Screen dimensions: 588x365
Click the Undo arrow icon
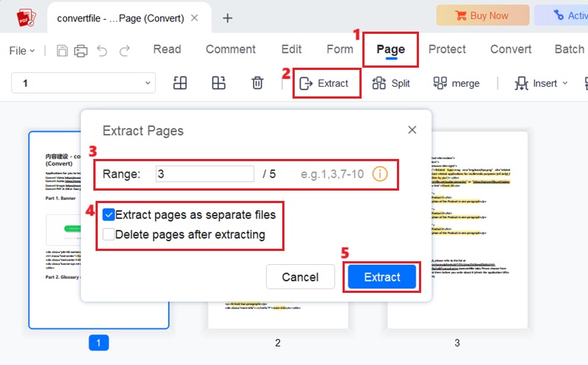102,50
